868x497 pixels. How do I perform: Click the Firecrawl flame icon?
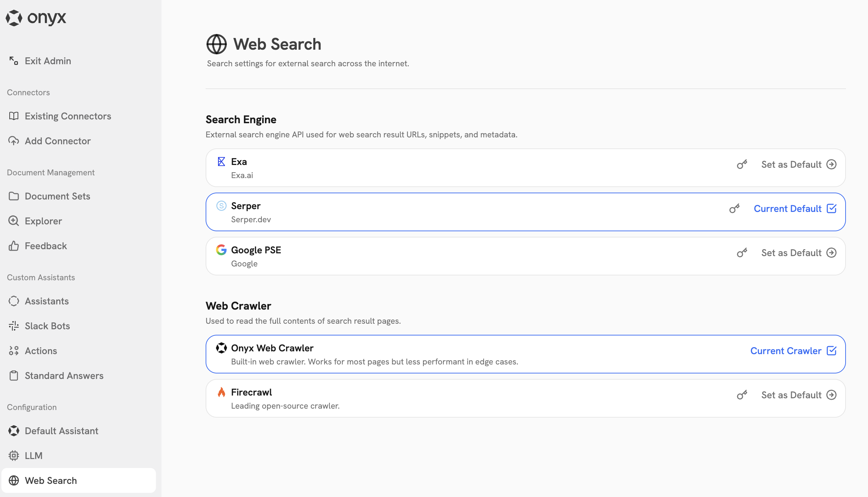click(x=222, y=392)
